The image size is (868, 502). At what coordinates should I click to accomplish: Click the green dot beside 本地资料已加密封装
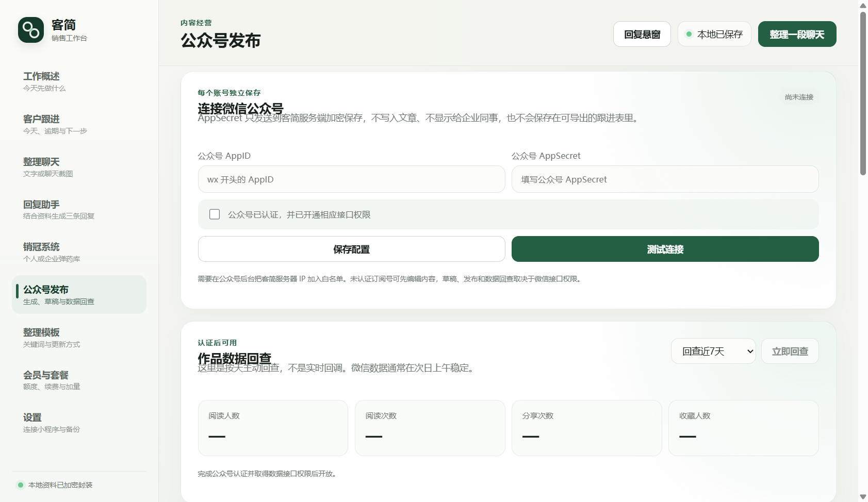pyautogui.click(x=21, y=485)
